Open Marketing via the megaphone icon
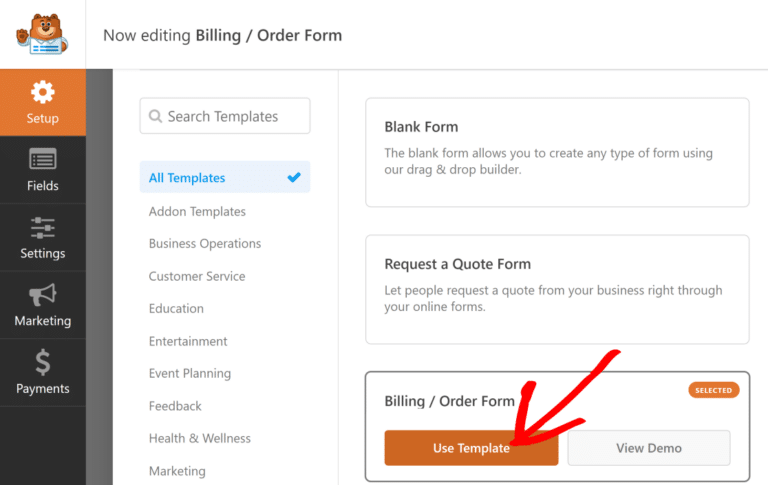This screenshot has height=485, width=768. coord(42,295)
